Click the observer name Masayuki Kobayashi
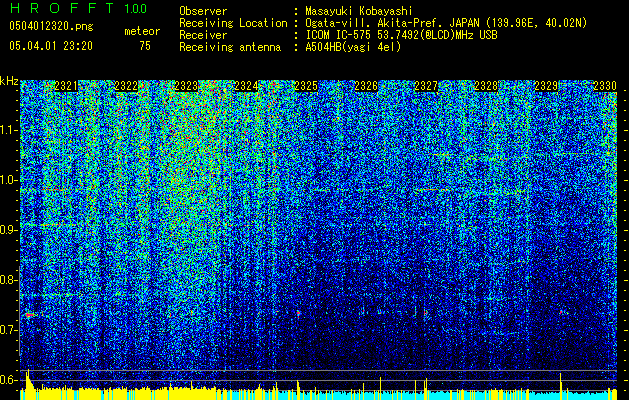 point(359,11)
